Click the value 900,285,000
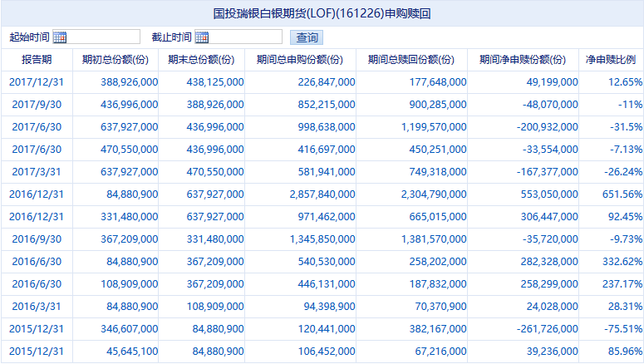This screenshot has height=364, width=644. click(x=438, y=105)
